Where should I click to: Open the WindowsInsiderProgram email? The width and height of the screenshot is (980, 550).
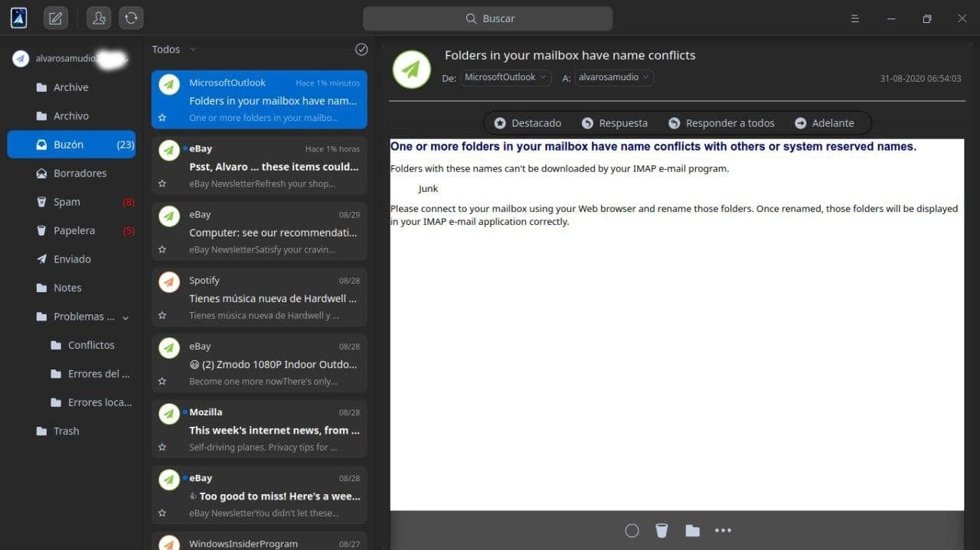(259, 541)
